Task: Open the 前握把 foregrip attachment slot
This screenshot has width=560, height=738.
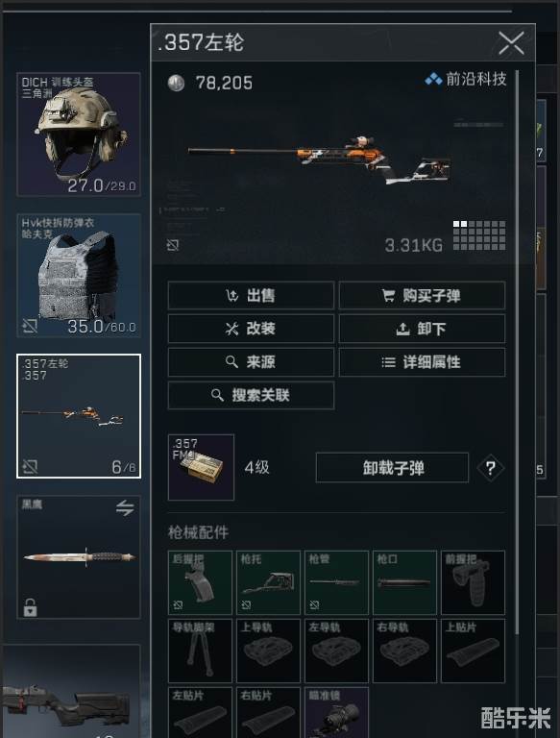Action: pyautogui.click(x=473, y=582)
